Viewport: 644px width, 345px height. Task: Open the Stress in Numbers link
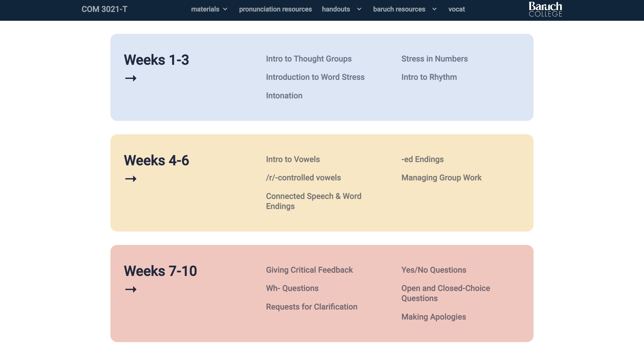pos(434,59)
